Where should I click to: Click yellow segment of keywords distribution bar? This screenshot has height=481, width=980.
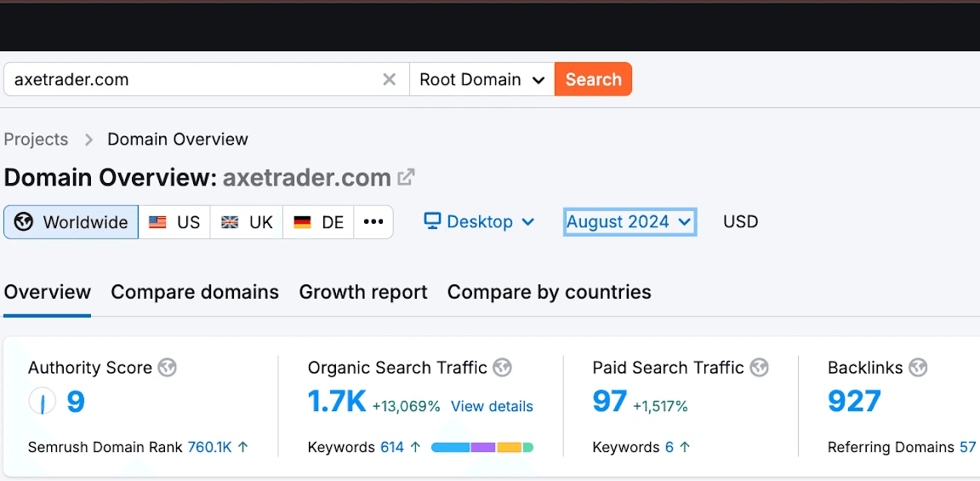510,447
